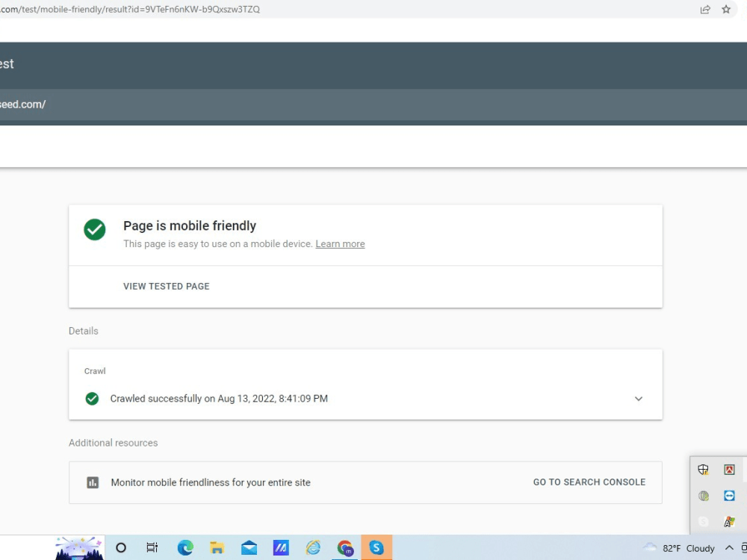Click the red arrow icon in tray popup
Image resolution: width=747 pixels, height=560 pixels.
click(x=729, y=470)
